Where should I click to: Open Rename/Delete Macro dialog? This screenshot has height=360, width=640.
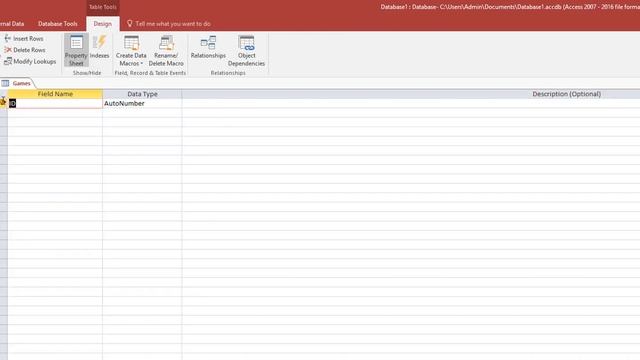click(166, 51)
